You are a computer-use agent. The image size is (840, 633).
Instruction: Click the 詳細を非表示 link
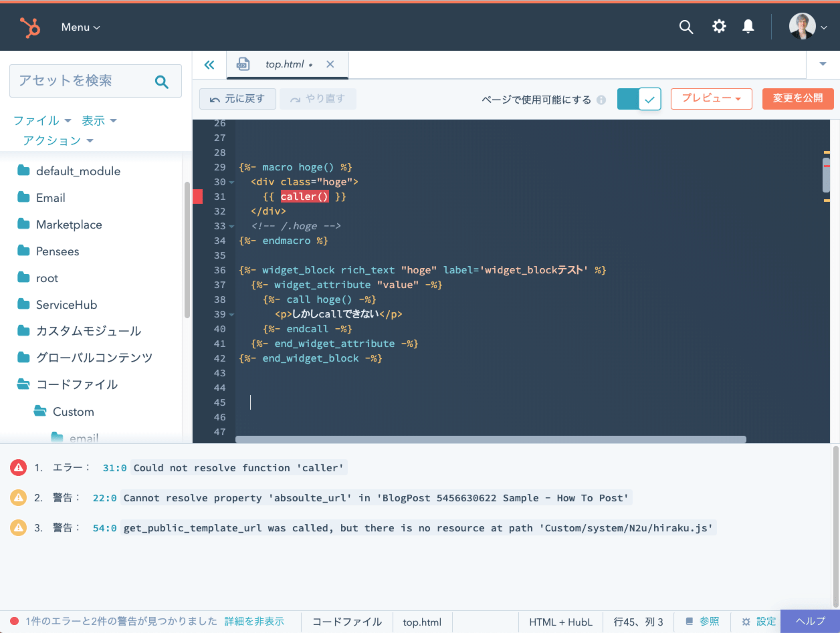254,622
